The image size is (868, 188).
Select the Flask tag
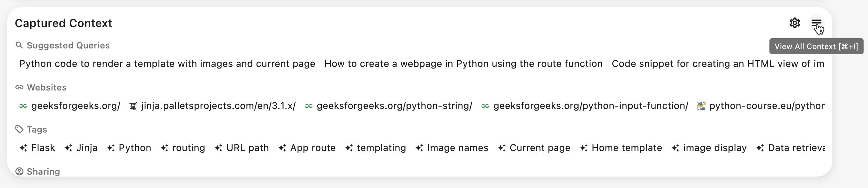[38, 148]
